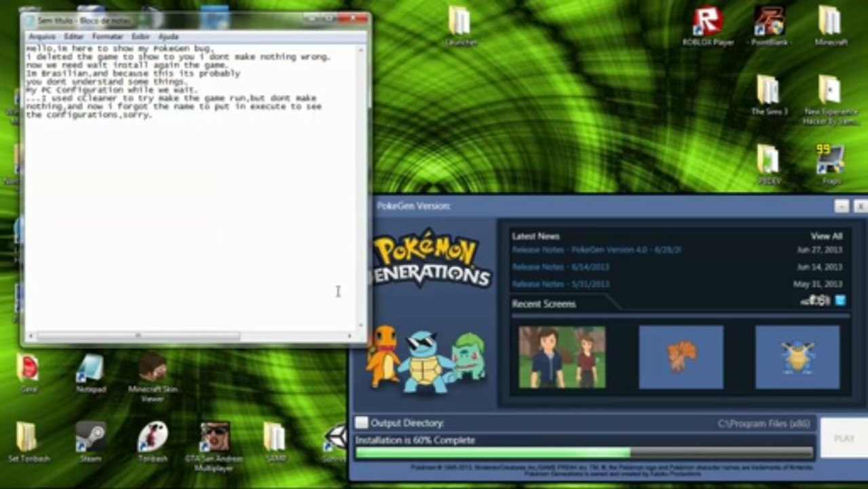868x489 pixels.
Task: Click the blue icon under May 31 date
Action: tap(839, 301)
